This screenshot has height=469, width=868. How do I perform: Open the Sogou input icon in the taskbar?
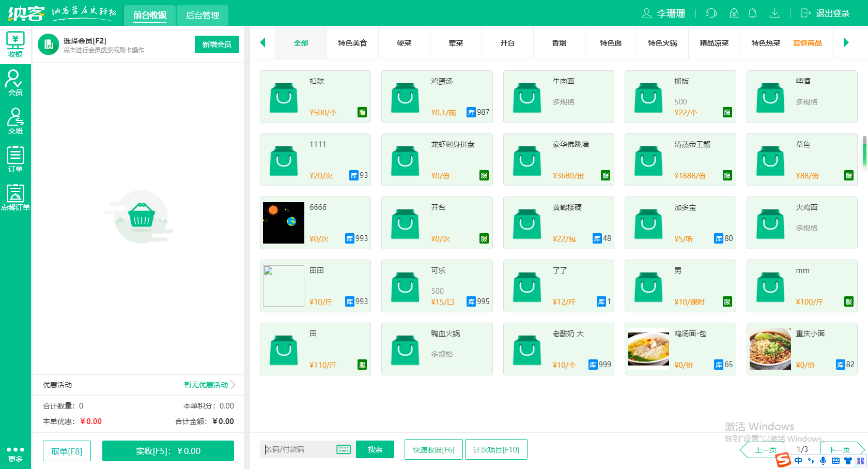pos(784,460)
